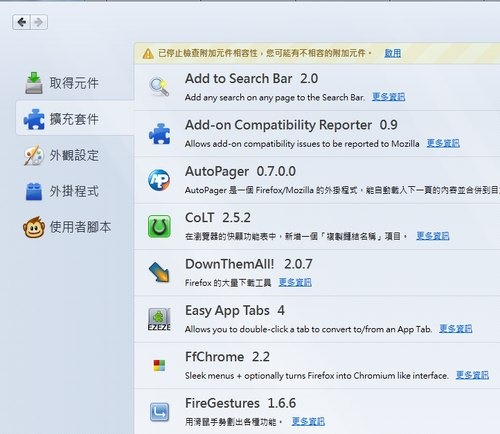Viewport: 500px width, 434px height.
Task: Go forward with the right arrow button
Action: (x=39, y=22)
